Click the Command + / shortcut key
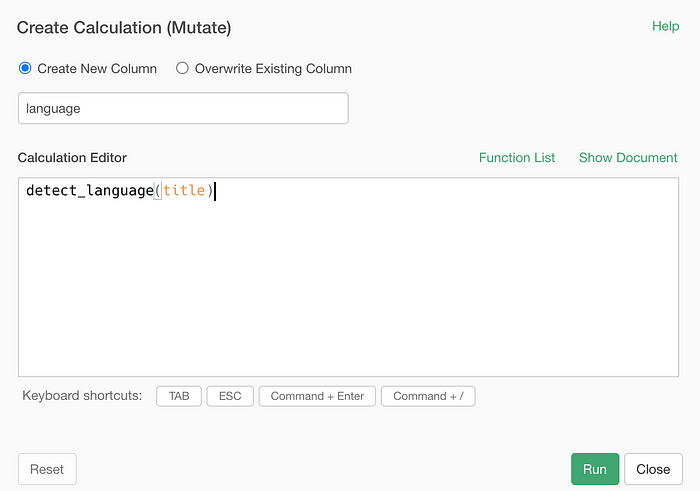The height and width of the screenshot is (491, 700). 428,396
